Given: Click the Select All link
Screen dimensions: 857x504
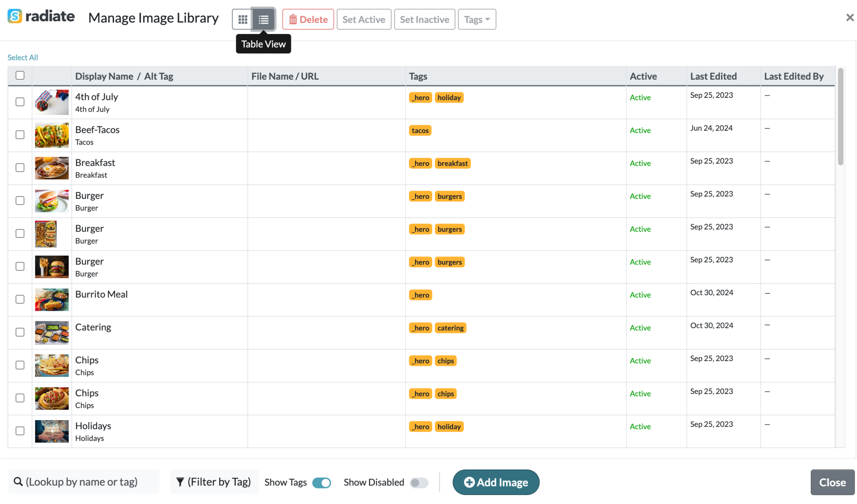Looking at the screenshot, I should [x=23, y=57].
